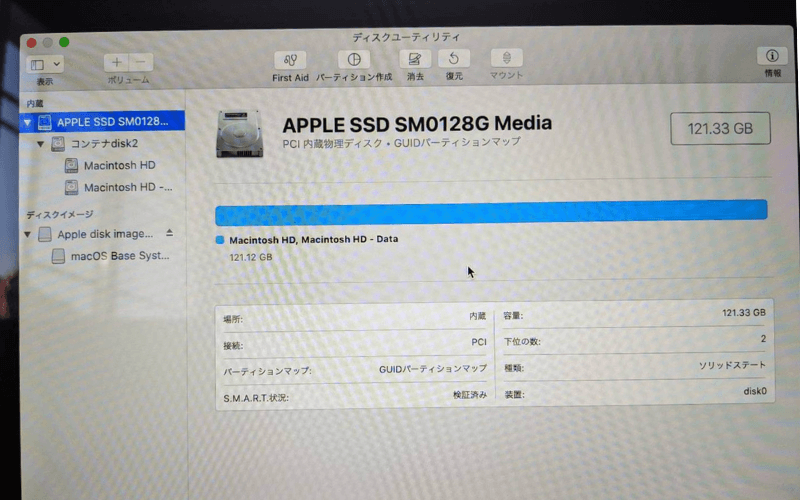Click the blue disk usage bar
Image resolution: width=800 pixels, height=500 pixels.
[491, 212]
